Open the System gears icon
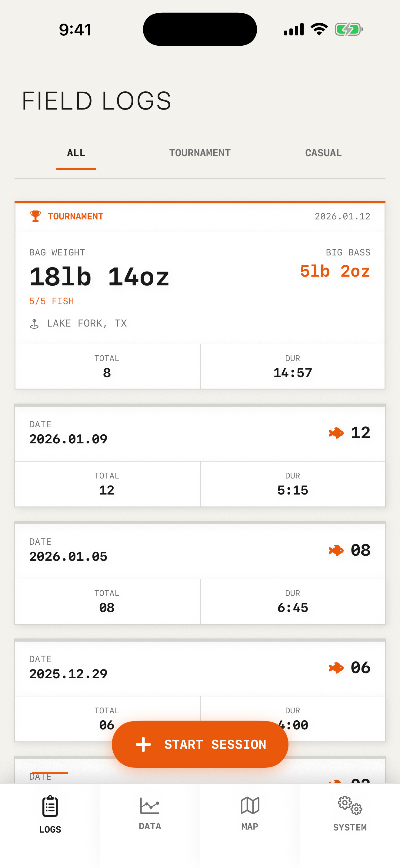 (x=350, y=806)
